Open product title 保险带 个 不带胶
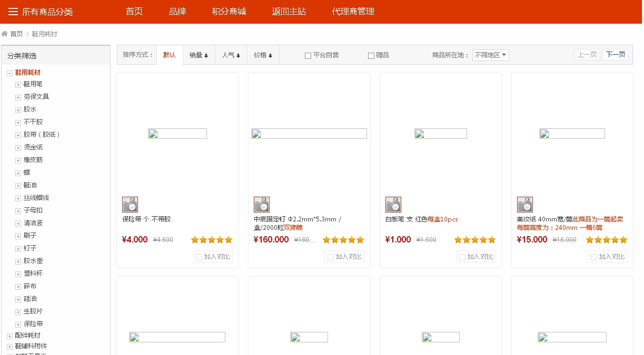The width and height of the screenshot is (644, 355). pos(146,219)
